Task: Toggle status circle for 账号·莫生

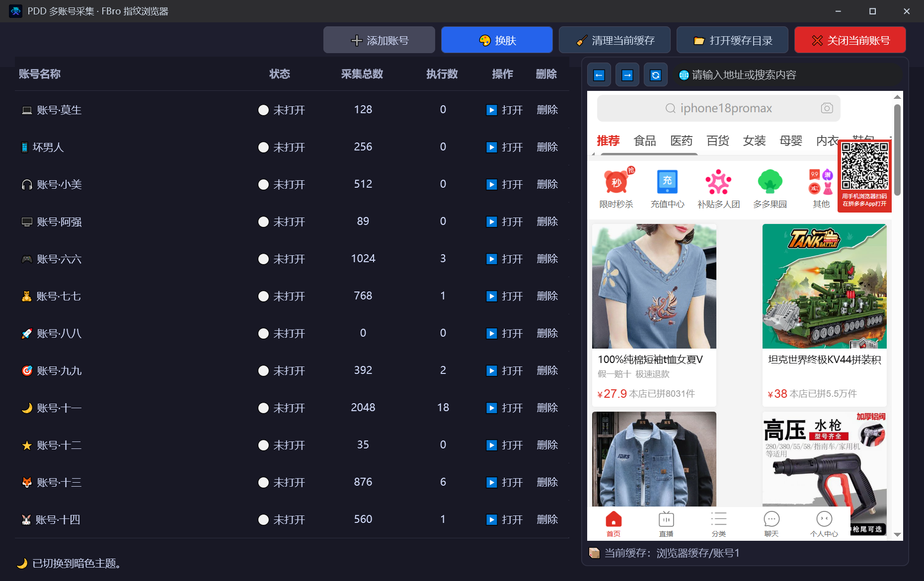Action: (x=264, y=110)
